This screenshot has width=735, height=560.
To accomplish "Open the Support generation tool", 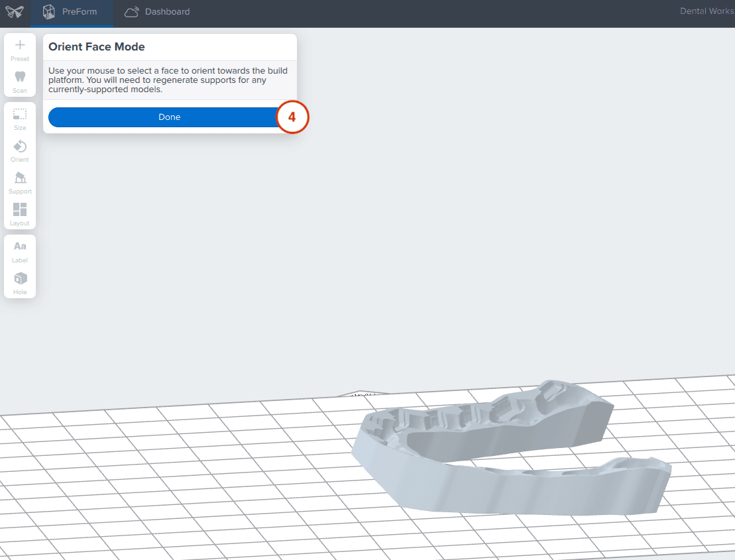I will point(20,180).
